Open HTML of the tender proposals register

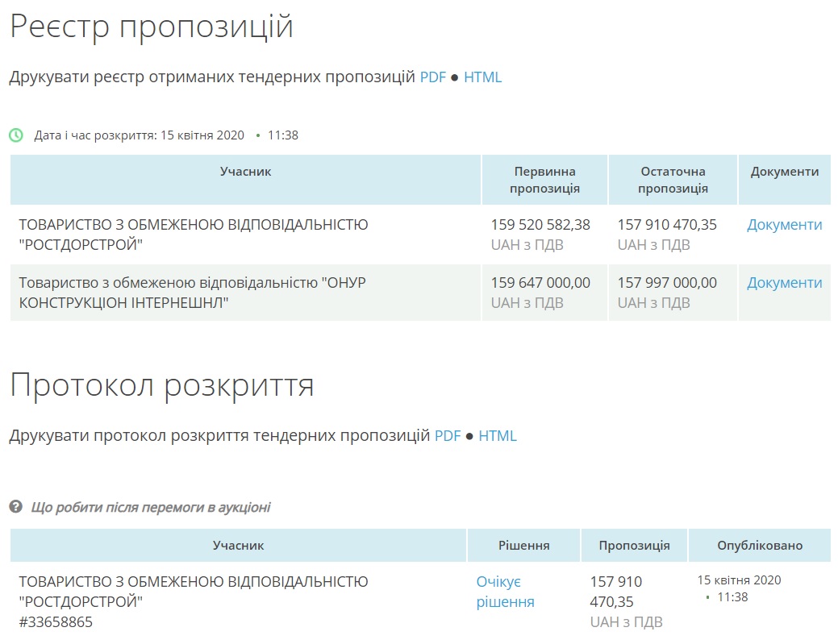click(482, 77)
